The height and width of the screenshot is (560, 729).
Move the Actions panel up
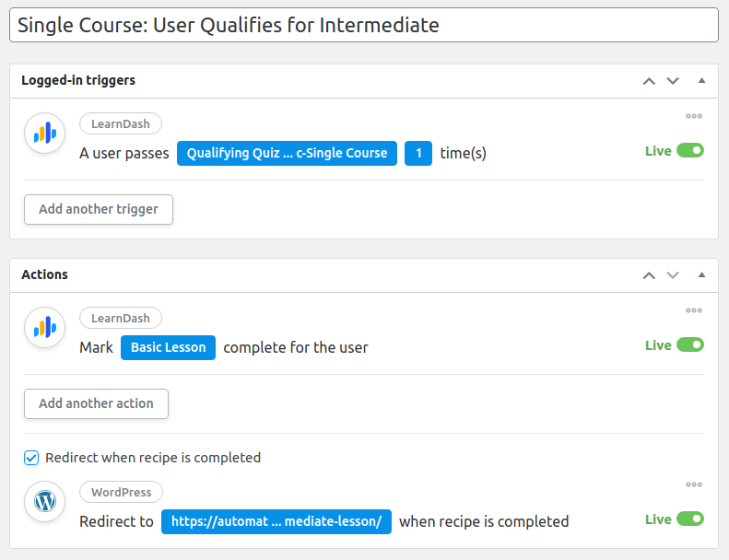pos(649,275)
